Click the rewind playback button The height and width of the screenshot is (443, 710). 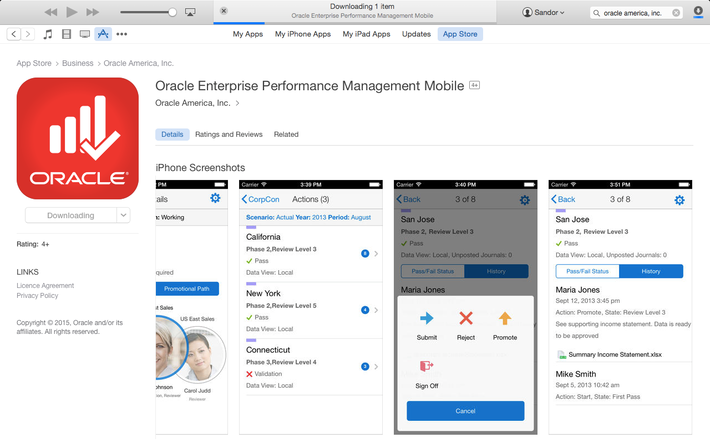51,12
